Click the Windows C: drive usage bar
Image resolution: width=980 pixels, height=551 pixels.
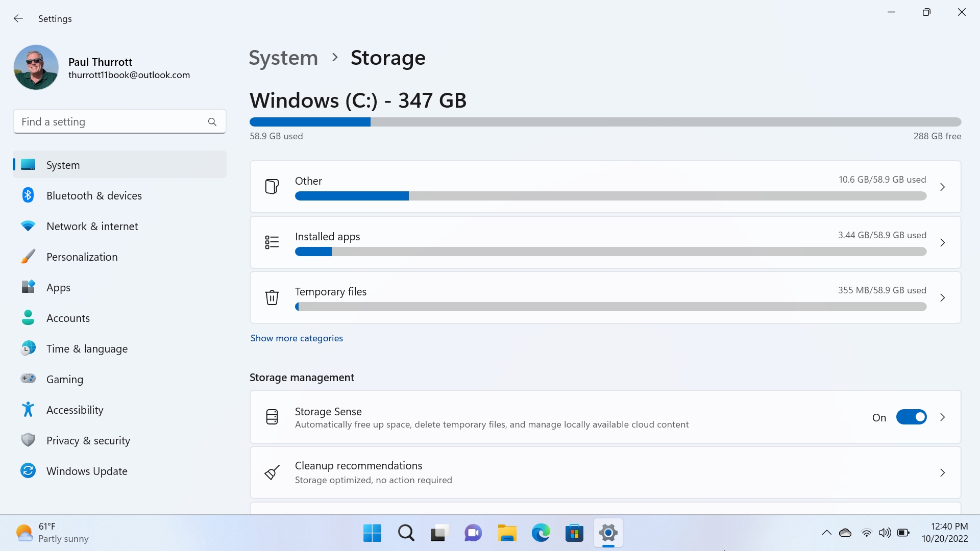point(605,122)
